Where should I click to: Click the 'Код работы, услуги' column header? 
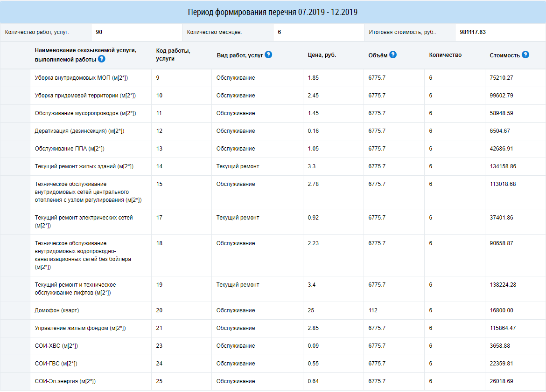pos(173,55)
